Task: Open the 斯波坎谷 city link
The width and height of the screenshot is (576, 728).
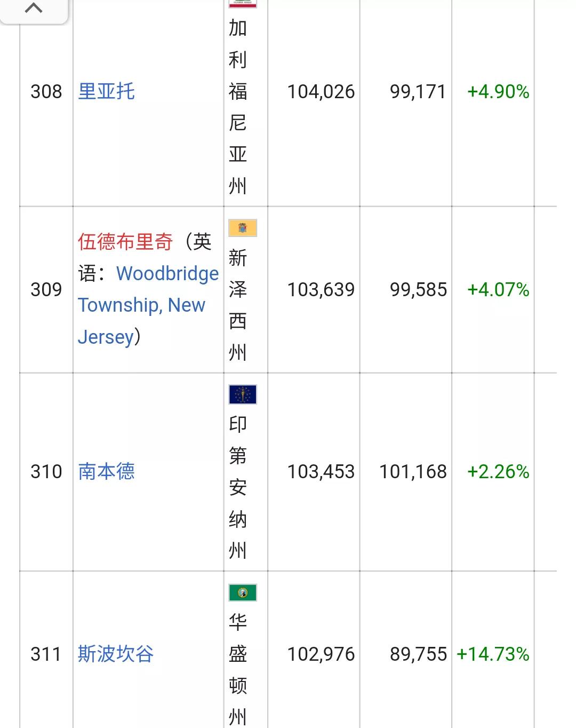Action: pos(116,654)
